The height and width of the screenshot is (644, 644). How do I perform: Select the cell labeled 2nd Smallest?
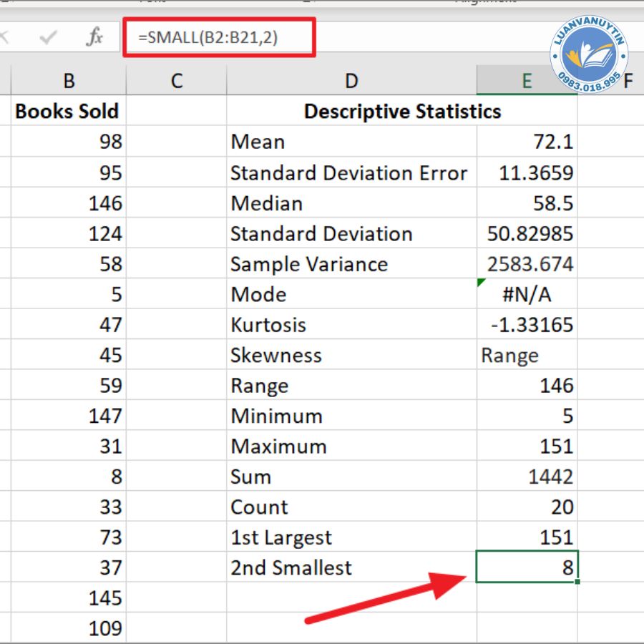pos(351,568)
